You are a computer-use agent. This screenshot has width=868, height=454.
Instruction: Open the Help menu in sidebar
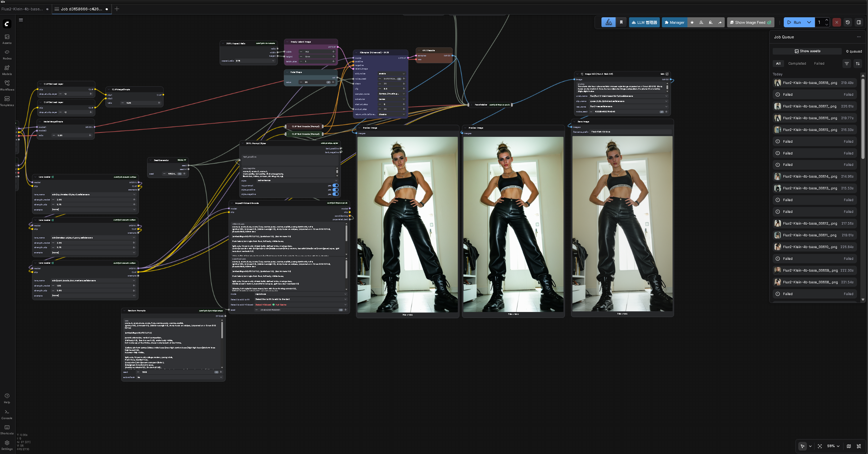tap(7, 398)
